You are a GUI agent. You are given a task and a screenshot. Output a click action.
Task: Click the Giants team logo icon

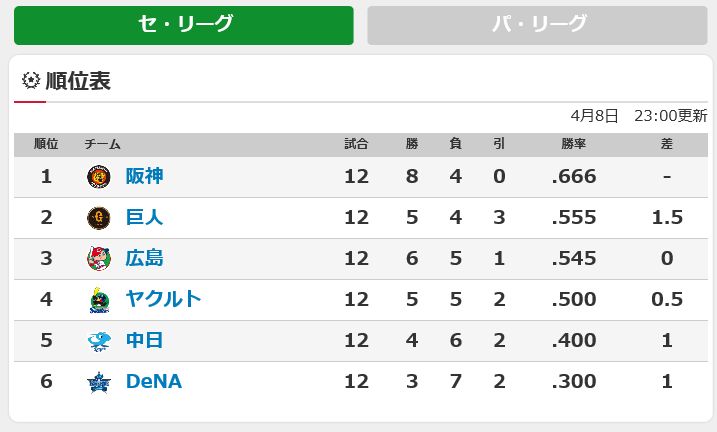tap(99, 218)
